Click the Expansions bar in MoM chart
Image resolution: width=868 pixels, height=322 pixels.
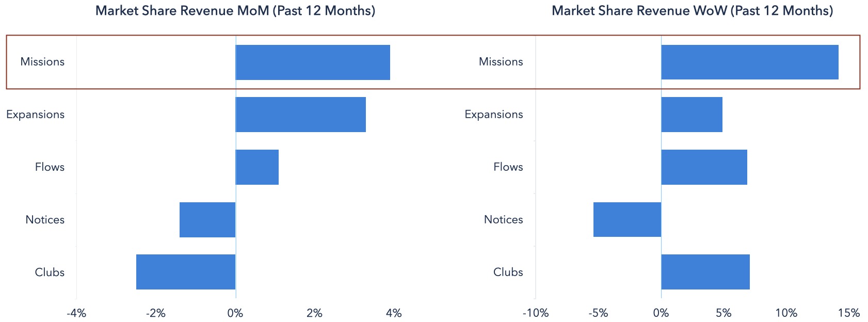[x=301, y=115]
